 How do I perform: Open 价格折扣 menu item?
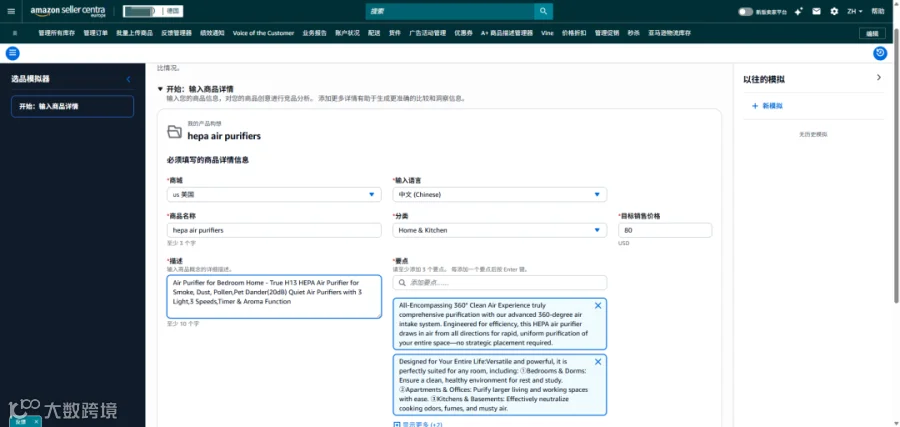574,33
